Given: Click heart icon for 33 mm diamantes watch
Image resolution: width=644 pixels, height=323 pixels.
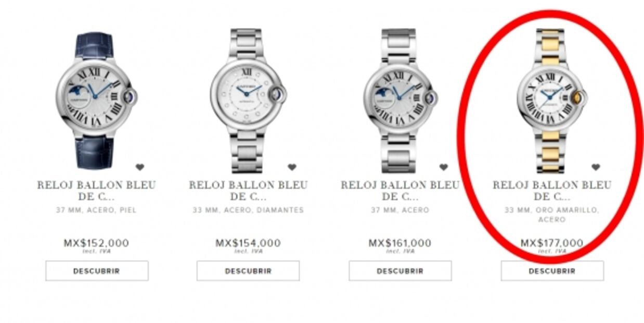Looking at the screenshot, I should (292, 167).
